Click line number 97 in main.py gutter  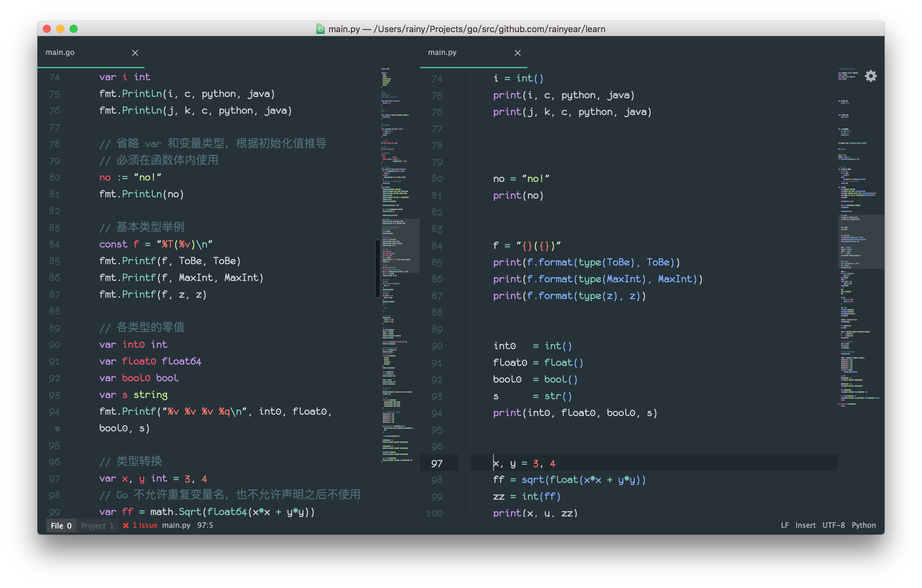point(437,463)
